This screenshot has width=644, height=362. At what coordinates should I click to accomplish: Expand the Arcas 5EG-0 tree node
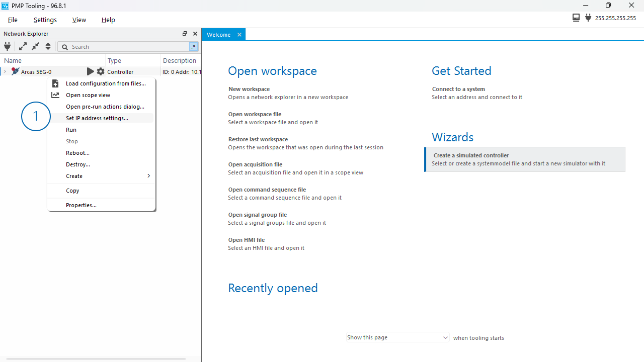(x=5, y=72)
